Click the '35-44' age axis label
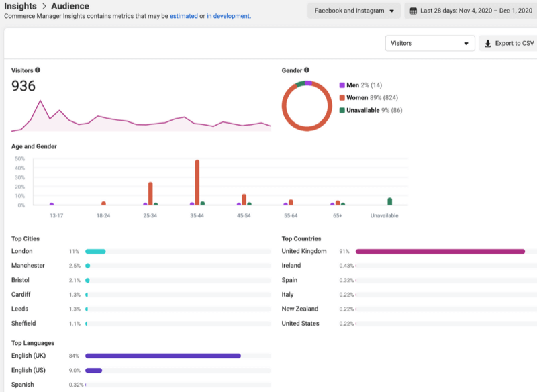537x392 pixels. 197,216
